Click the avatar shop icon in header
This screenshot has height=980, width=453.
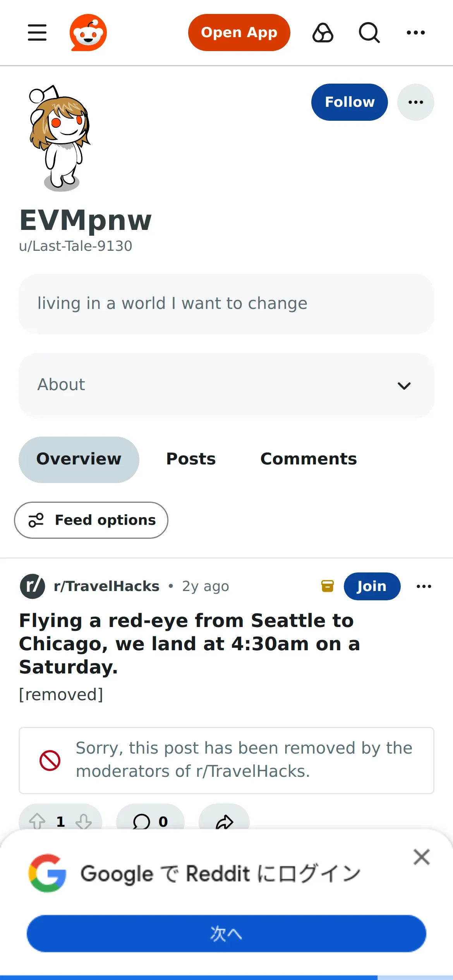click(323, 33)
